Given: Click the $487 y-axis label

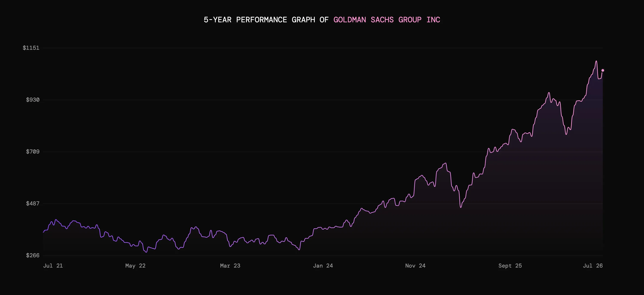Looking at the screenshot, I should coord(33,203).
